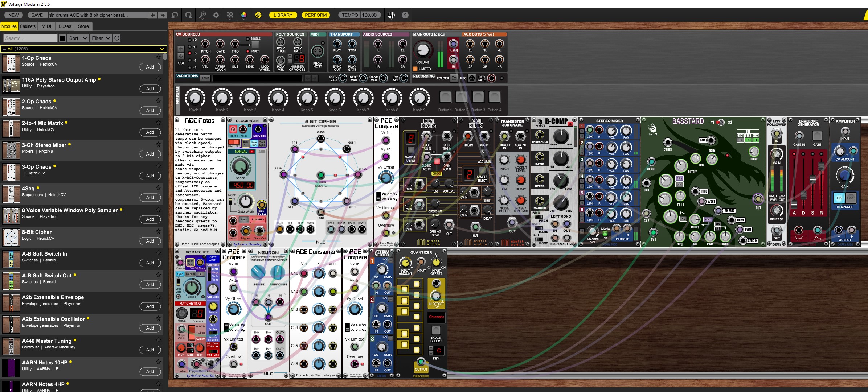The image size is (868, 392).
Task: Toggle the B-COMP ON button
Action: [570, 124]
